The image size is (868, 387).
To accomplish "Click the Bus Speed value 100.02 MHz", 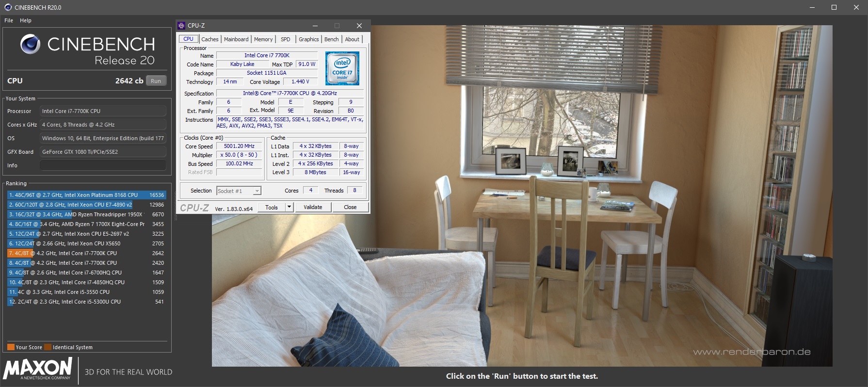I will [240, 163].
